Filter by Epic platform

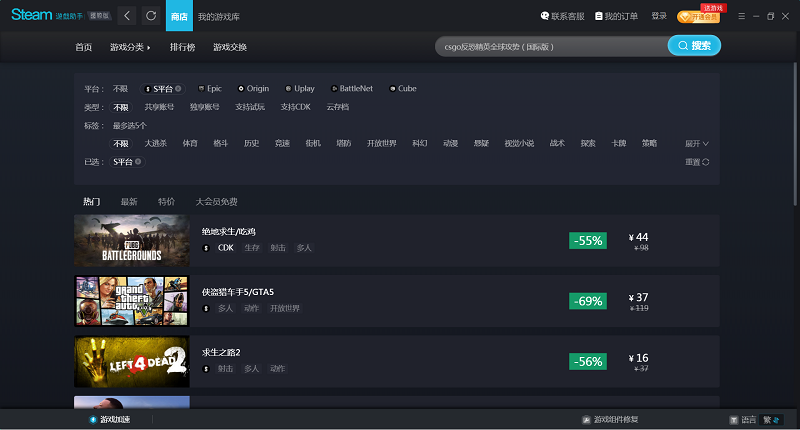(210, 89)
